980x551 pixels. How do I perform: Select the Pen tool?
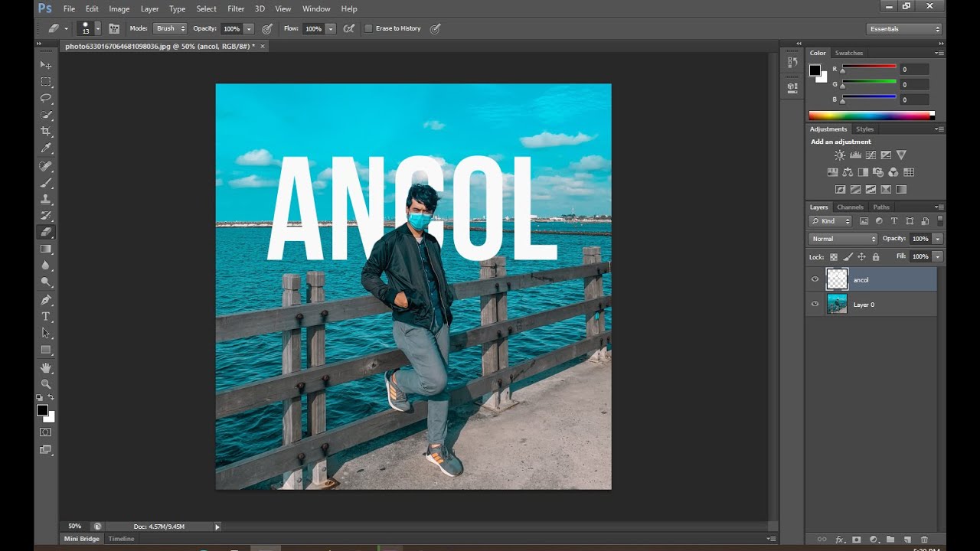point(46,300)
